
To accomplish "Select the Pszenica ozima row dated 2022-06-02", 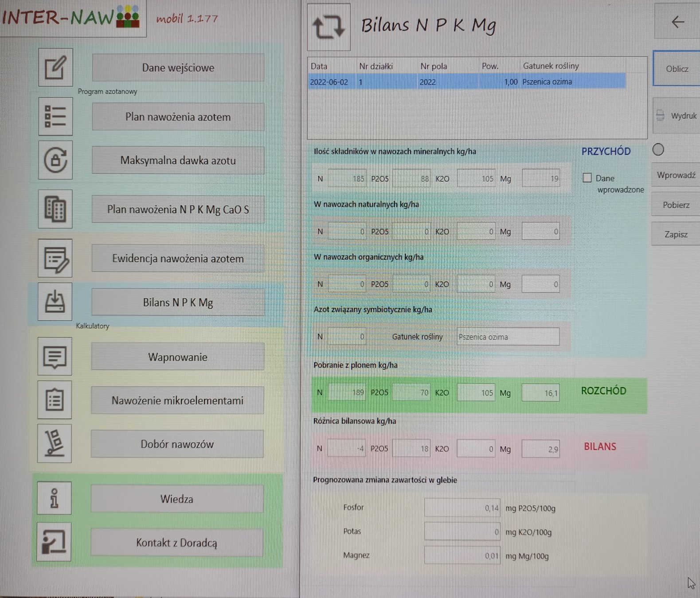I will (x=465, y=82).
